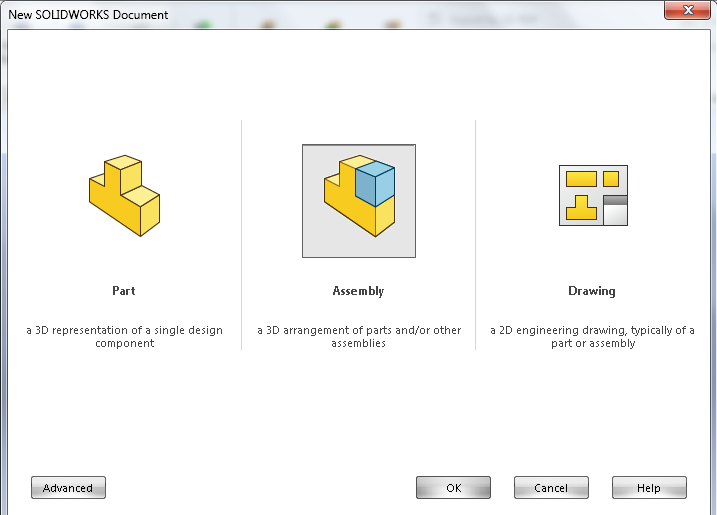The image size is (717, 515).
Task: Open Help for new documents
Action: pyautogui.click(x=649, y=488)
